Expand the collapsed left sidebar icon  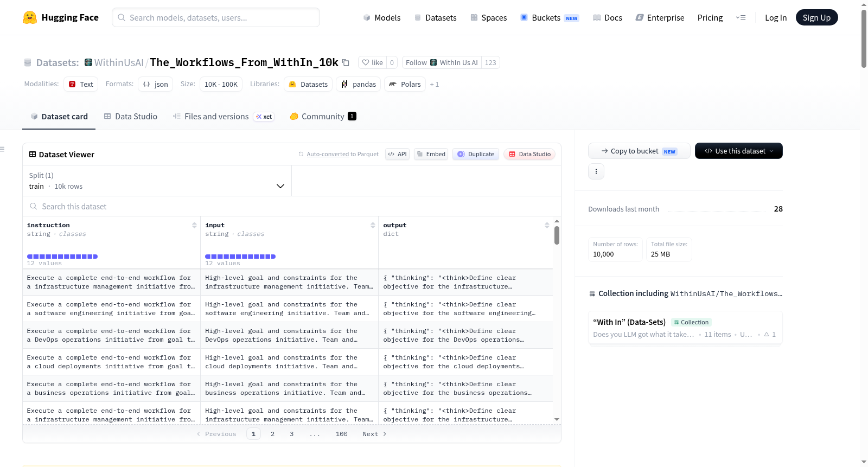[3, 149]
